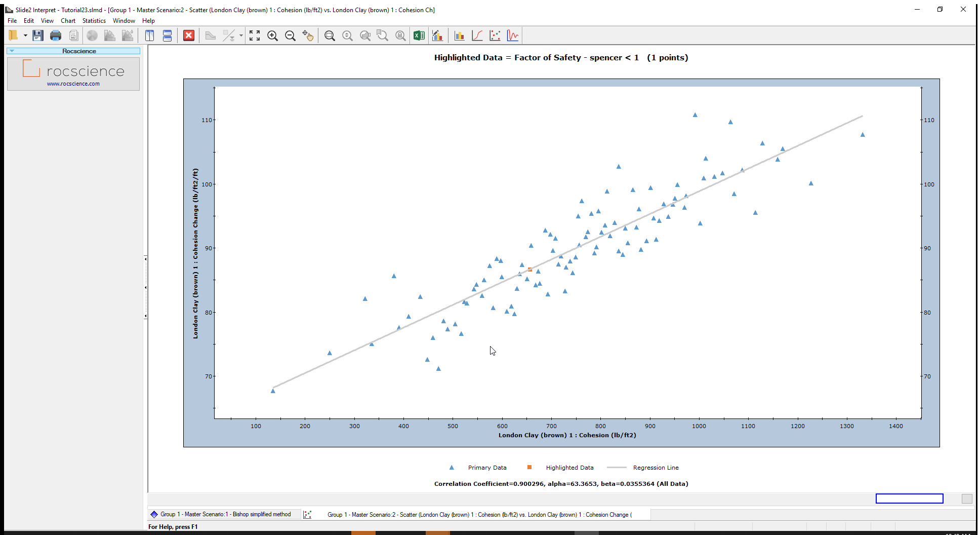Click the print icon in the toolbar
Screen dimensions: 980x535
(55, 35)
